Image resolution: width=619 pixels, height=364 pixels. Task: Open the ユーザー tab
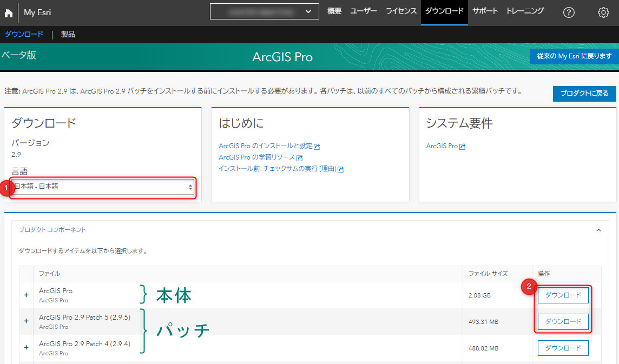pyautogui.click(x=364, y=11)
